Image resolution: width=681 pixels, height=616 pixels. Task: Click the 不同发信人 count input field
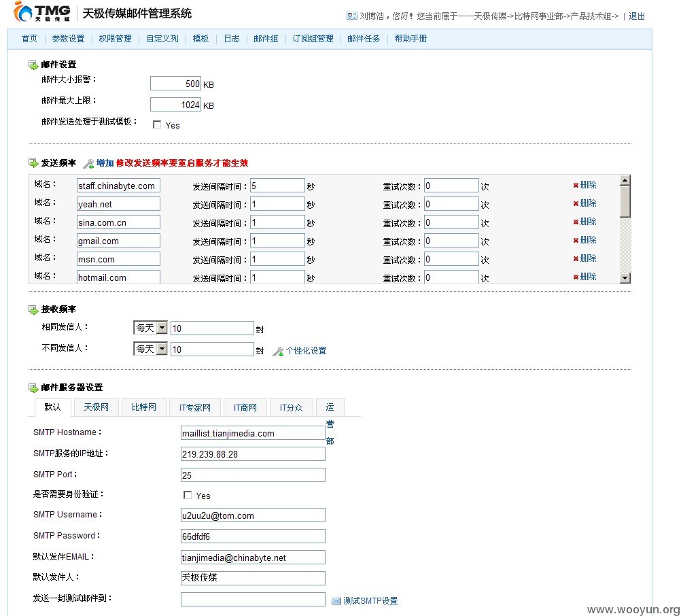(212, 349)
